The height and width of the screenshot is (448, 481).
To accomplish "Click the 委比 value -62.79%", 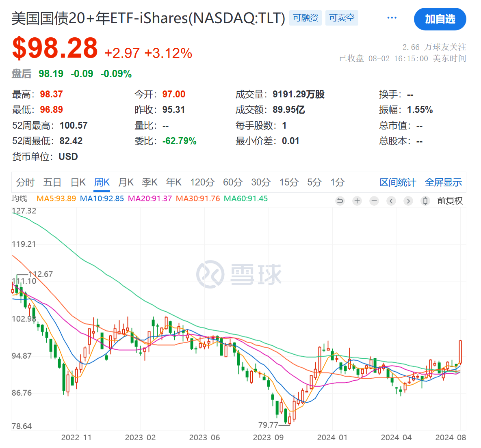I will tap(179, 141).
